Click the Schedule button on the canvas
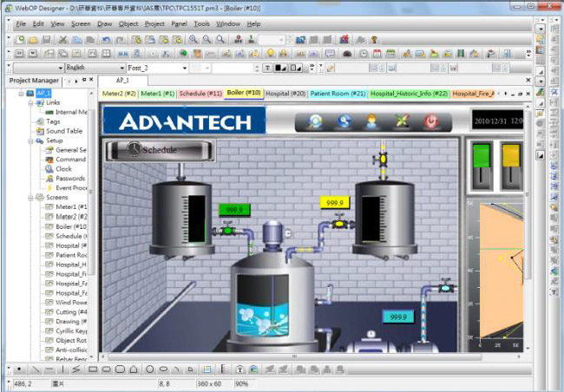The height and width of the screenshot is (392, 564). pos(160,150)
